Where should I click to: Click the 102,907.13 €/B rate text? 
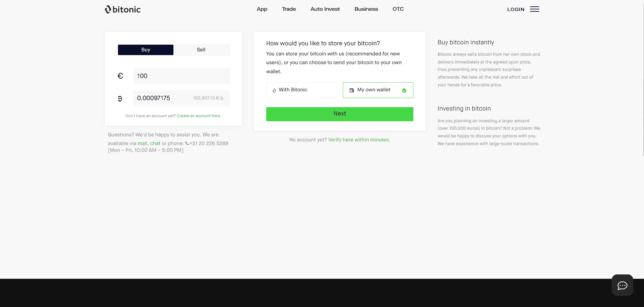(208, 98)
